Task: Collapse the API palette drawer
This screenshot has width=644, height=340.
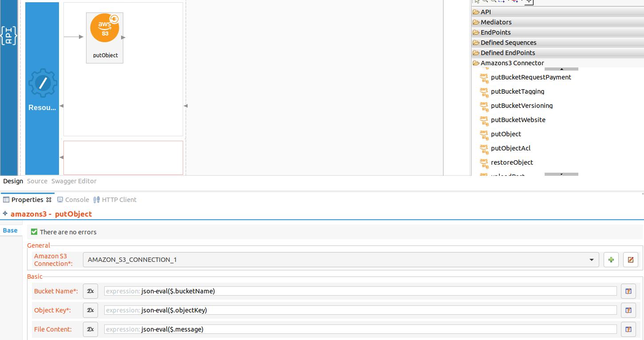Action: (x=558, y=12)
